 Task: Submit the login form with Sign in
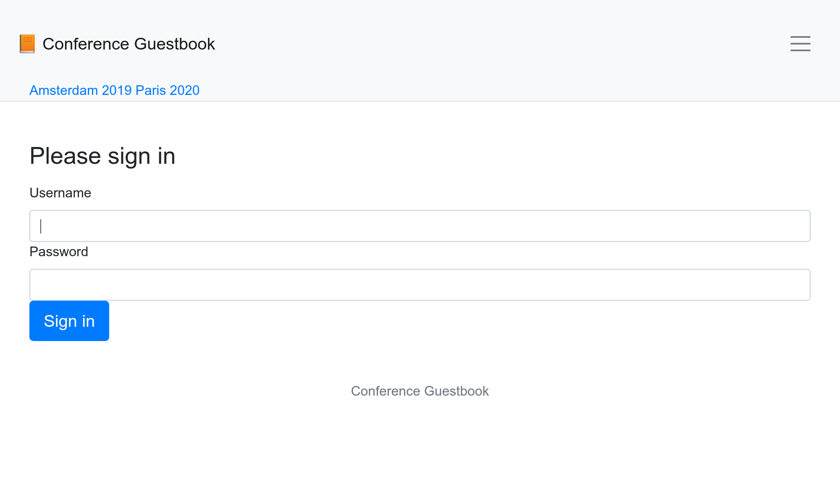(x=69, y=321)
